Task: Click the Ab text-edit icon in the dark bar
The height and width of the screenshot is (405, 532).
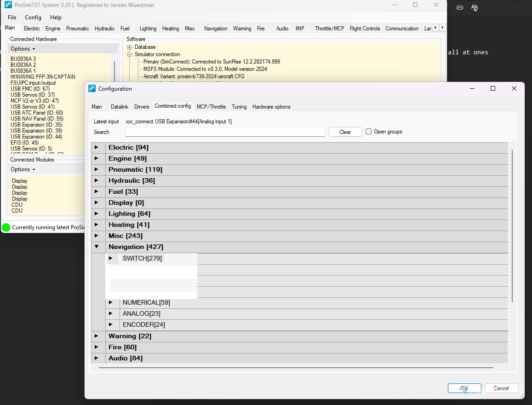Action: click(475, 7)
